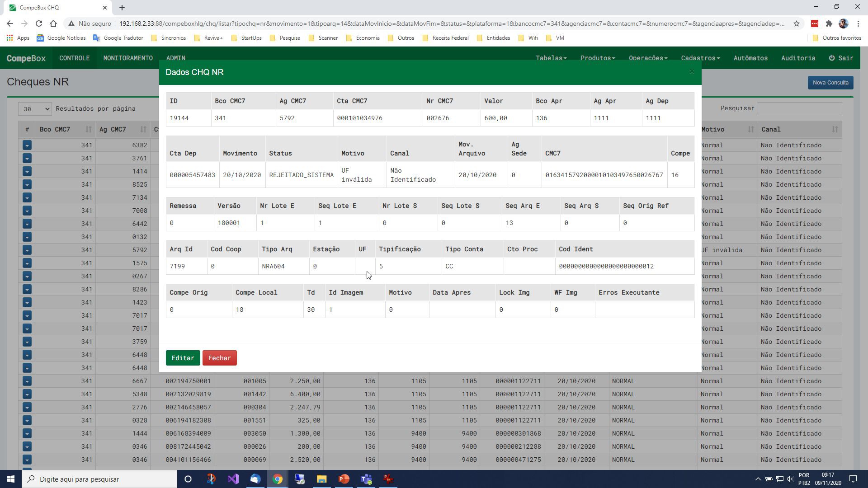
Task: Click the Editar button in dialog
Action: tap(183, 358)
